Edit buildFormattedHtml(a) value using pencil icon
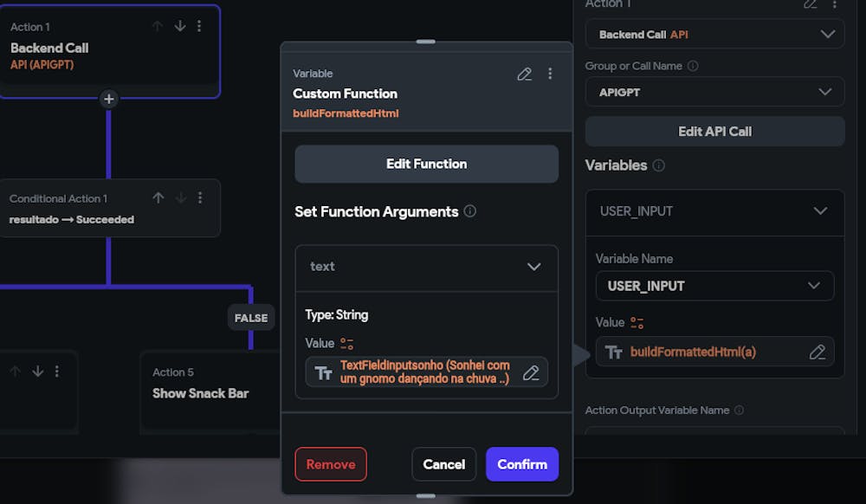Viewport: 866px width, 504px height. coord(817,352)
